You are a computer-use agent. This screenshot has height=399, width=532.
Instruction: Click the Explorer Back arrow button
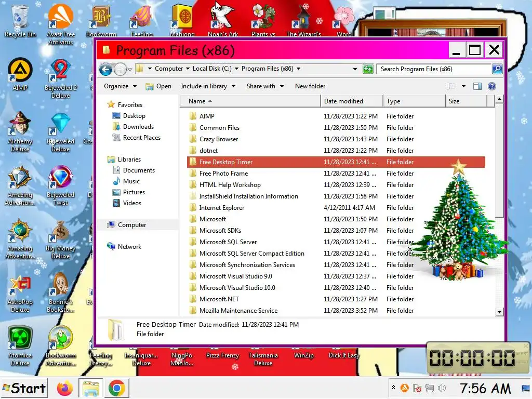click(x=106, y=69)
